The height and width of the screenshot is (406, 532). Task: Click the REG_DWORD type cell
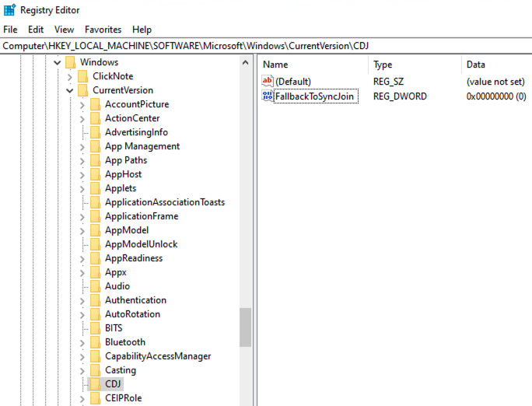(400, 96)
